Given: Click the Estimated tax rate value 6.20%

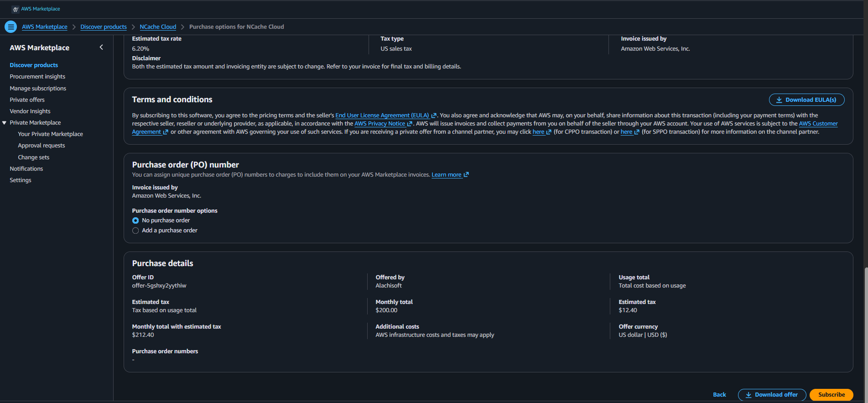Looking at the screenshot, I should pyautogui.click(x=140, y=49).
